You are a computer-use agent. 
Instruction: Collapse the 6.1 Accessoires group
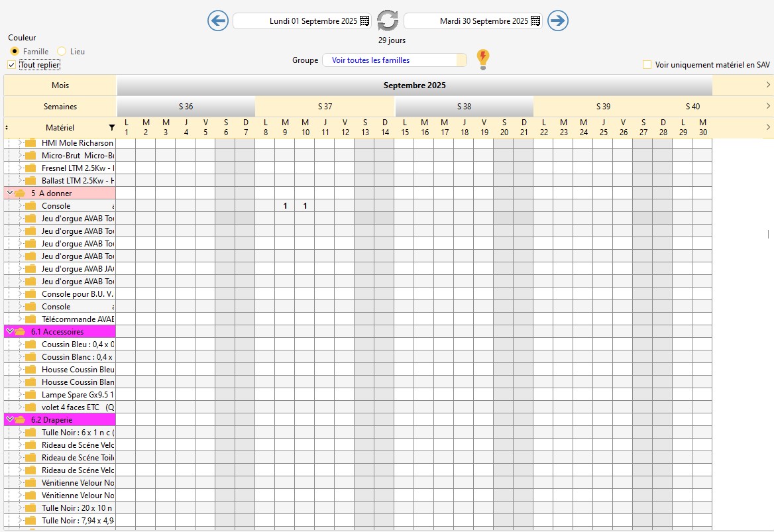[9, 332]
